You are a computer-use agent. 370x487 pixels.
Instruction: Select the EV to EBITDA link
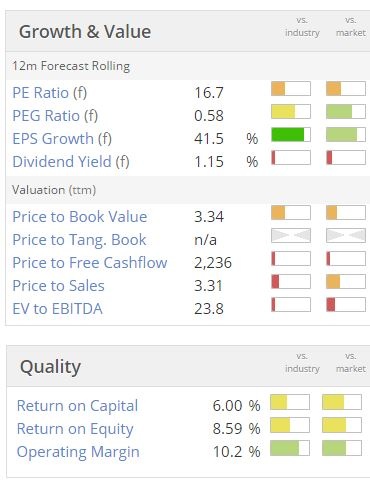[57, 309]
